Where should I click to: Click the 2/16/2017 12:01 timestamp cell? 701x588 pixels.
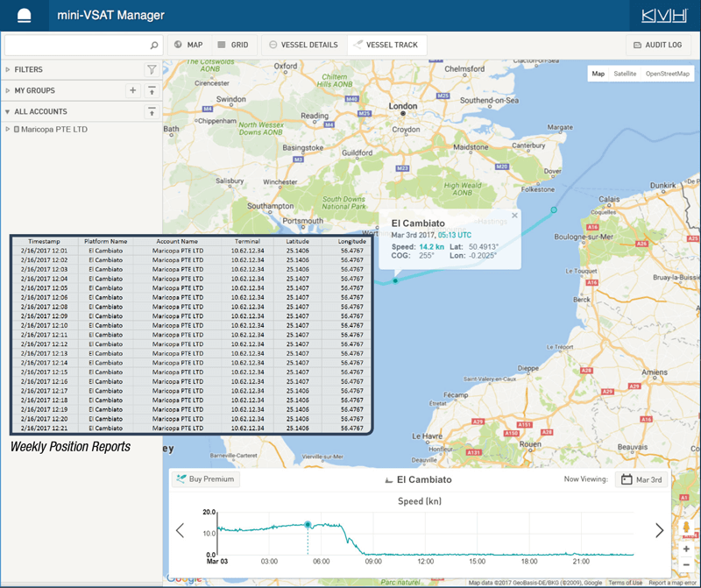pos(45,251)
